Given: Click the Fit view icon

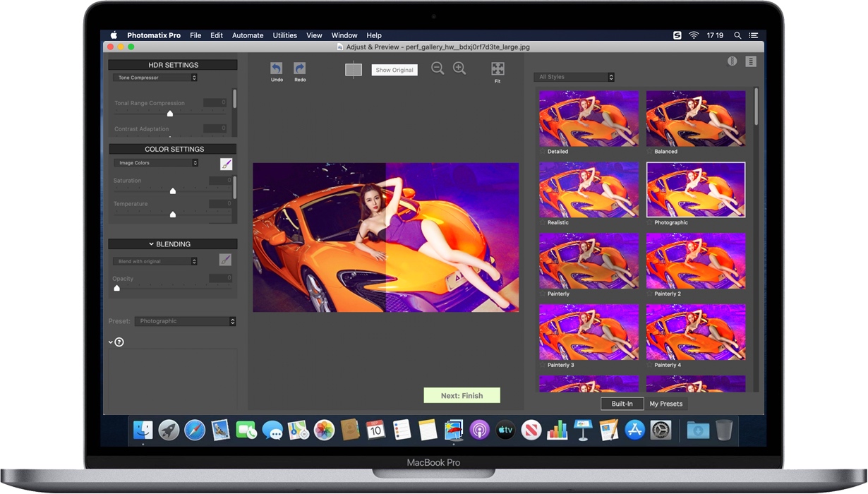Looking at the screenshot, I should point(498,68).
